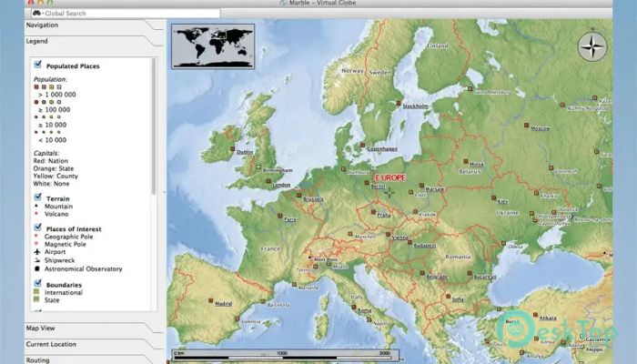This screenshot has width=637, height=364.
Task: Click the Paris city marker
Action: point(280,217)
